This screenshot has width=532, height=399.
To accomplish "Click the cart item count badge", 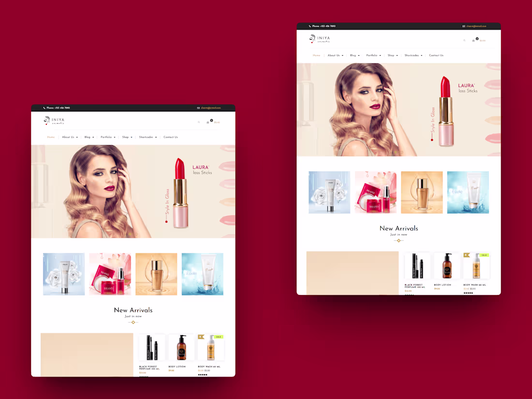I will tap(476, 38).
